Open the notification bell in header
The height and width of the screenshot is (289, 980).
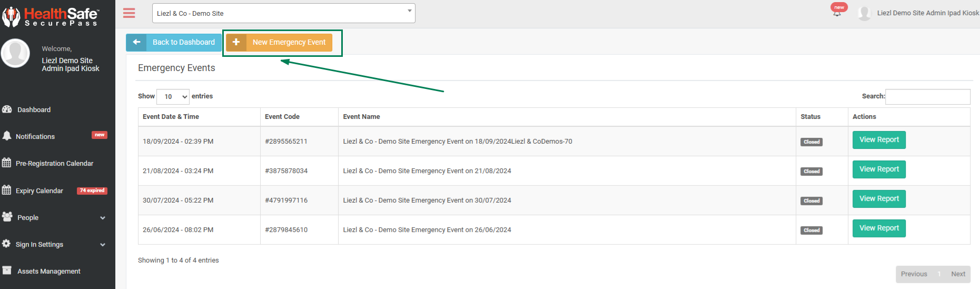837,13
